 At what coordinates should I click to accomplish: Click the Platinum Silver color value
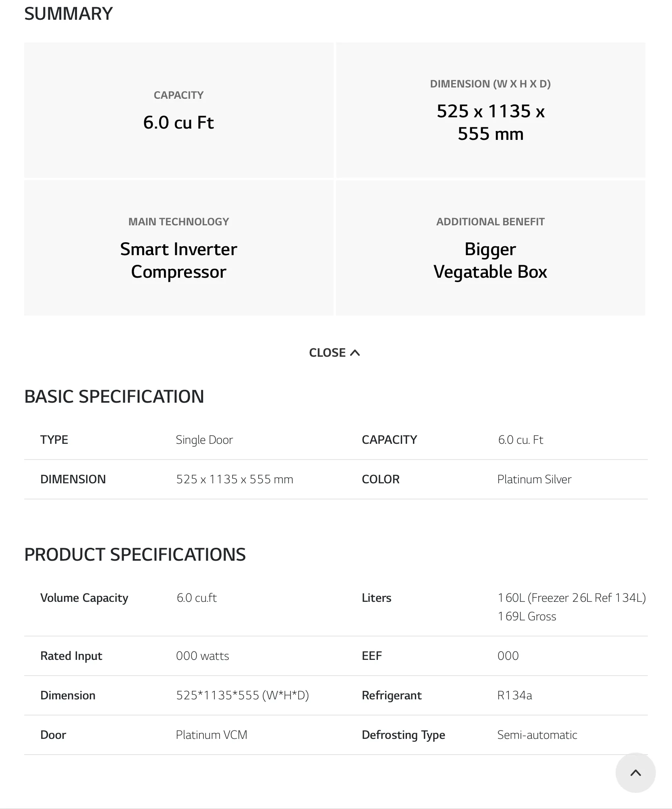(x=534, y=479)
